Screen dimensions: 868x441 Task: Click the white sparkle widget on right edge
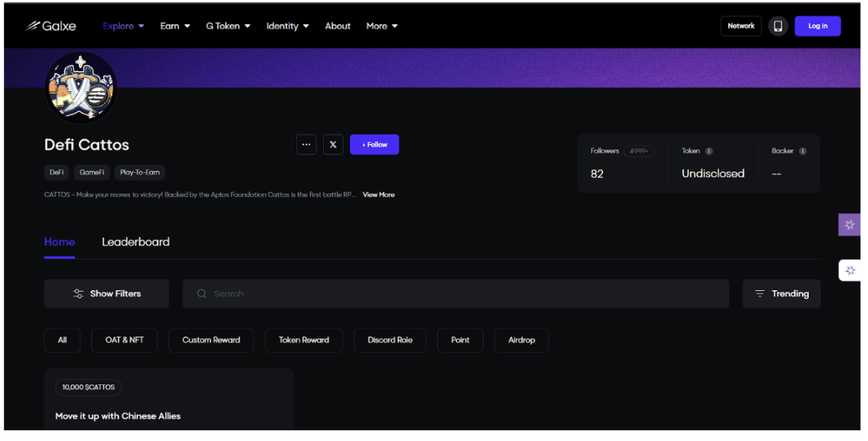pos(849,270)
